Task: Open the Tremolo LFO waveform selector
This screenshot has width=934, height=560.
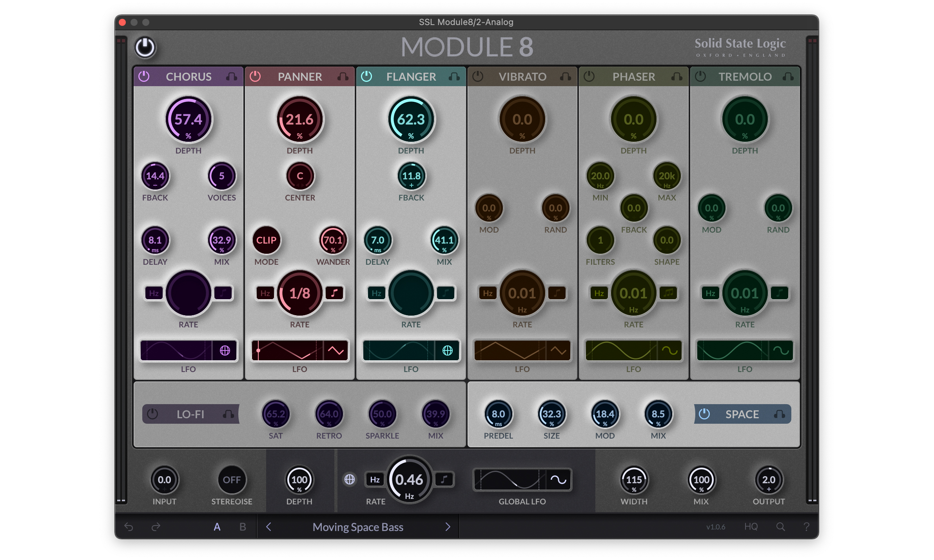Action: pos(782,350)
